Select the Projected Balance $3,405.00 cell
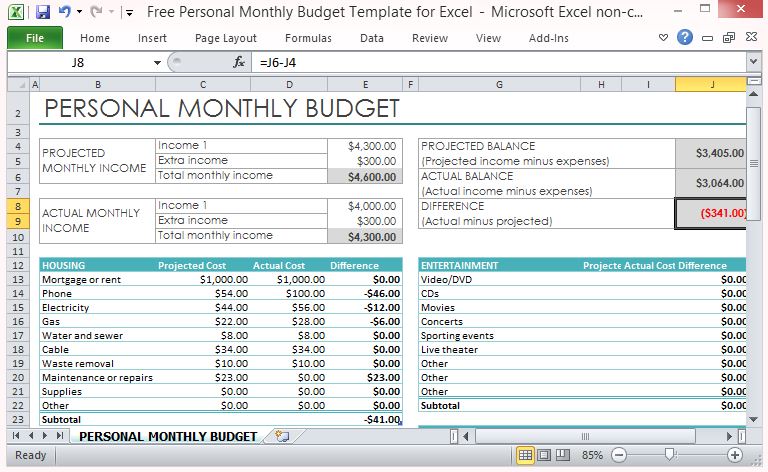The image size is (768, 472). tap(711, 153)
